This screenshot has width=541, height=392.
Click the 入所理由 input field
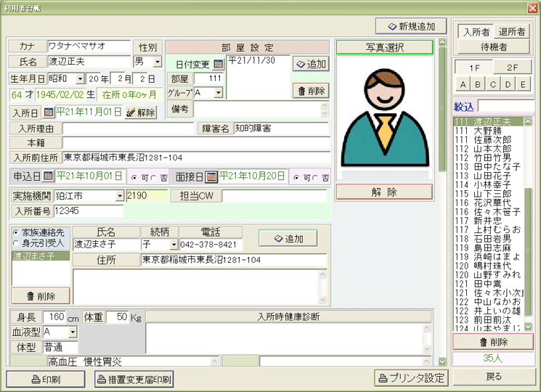[128, 129]
